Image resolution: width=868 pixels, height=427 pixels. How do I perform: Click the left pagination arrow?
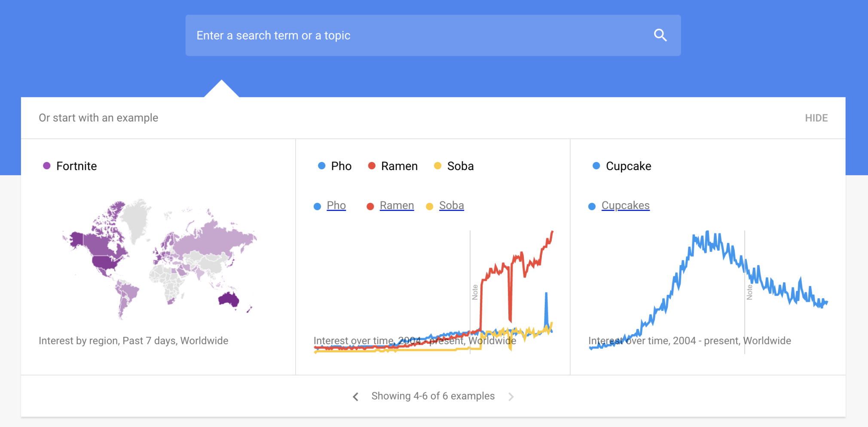(x=355, y=396)
